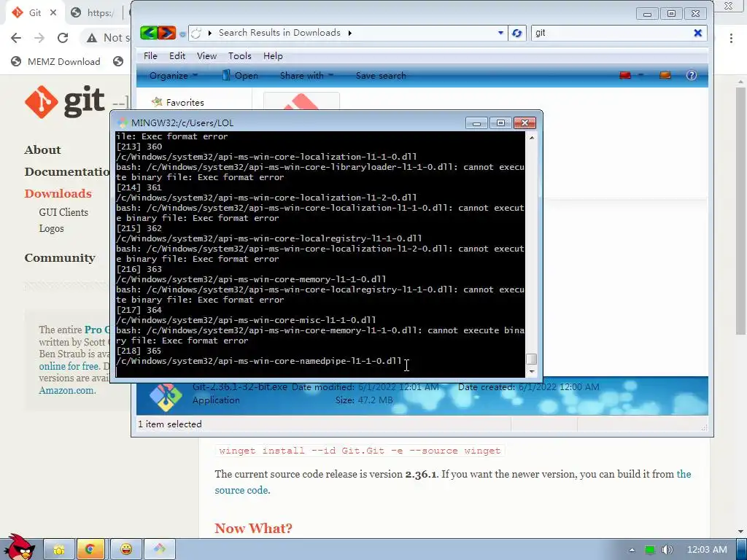This screenshot has width=747, height=560.
Task: Clear the 'git' search with the X
Action: (x=697, y=33)
